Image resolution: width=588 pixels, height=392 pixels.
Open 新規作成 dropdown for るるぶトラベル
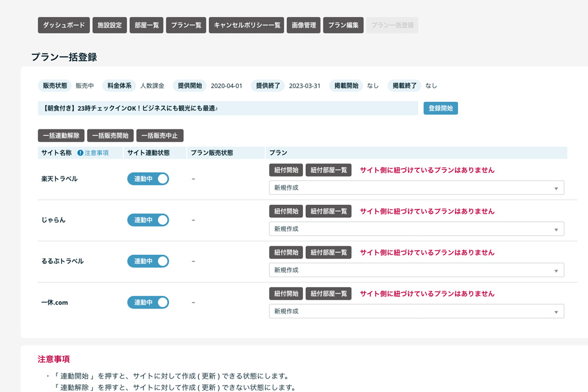(416, 270)
